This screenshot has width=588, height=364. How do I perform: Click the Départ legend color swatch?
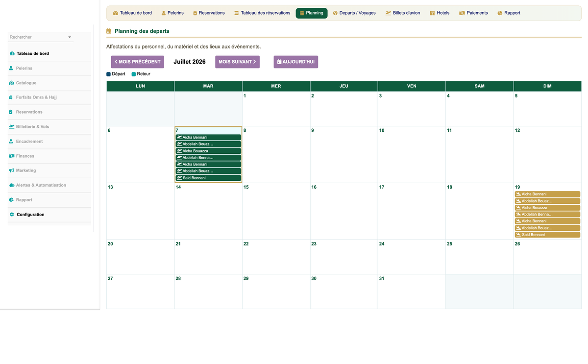(x=109, y=74)
